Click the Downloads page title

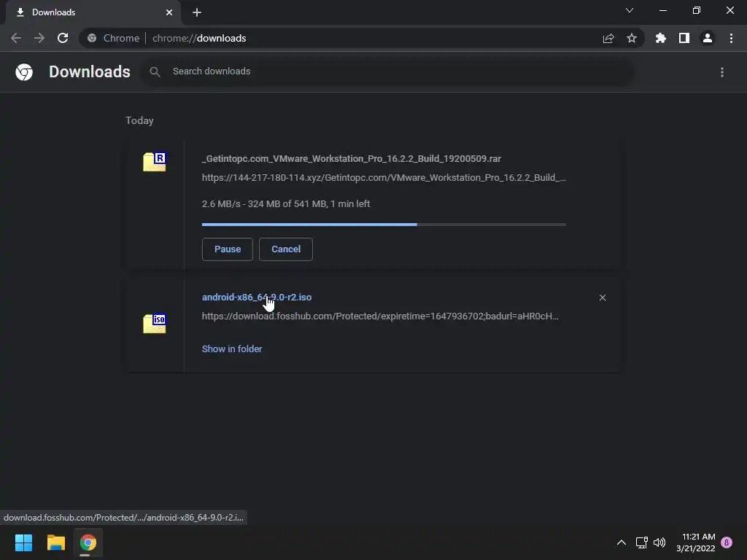tap(90, 72)
